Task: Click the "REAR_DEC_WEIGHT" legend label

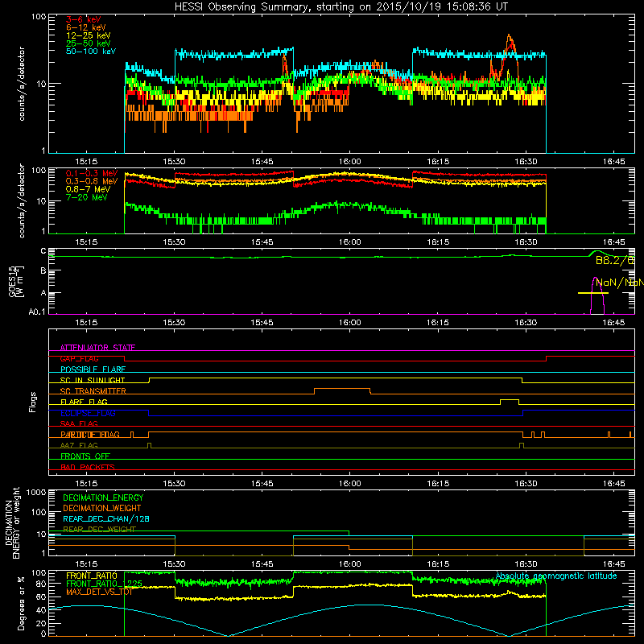Action: pos(99,529)
